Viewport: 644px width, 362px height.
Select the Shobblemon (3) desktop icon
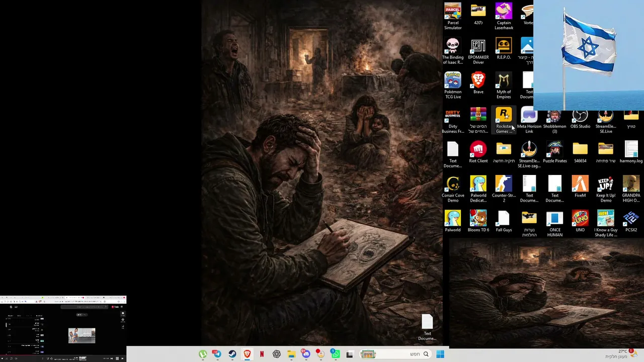(x=555, y=122)
